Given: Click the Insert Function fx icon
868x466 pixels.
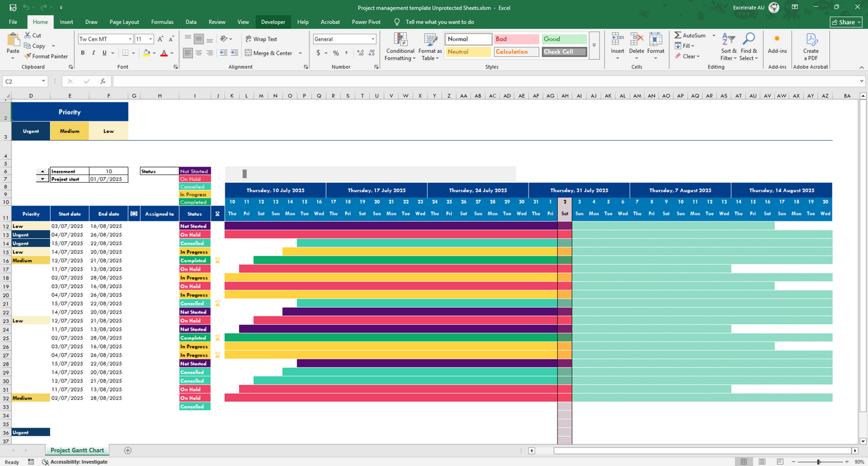Looking at the screenshot, I should point(103,81).
